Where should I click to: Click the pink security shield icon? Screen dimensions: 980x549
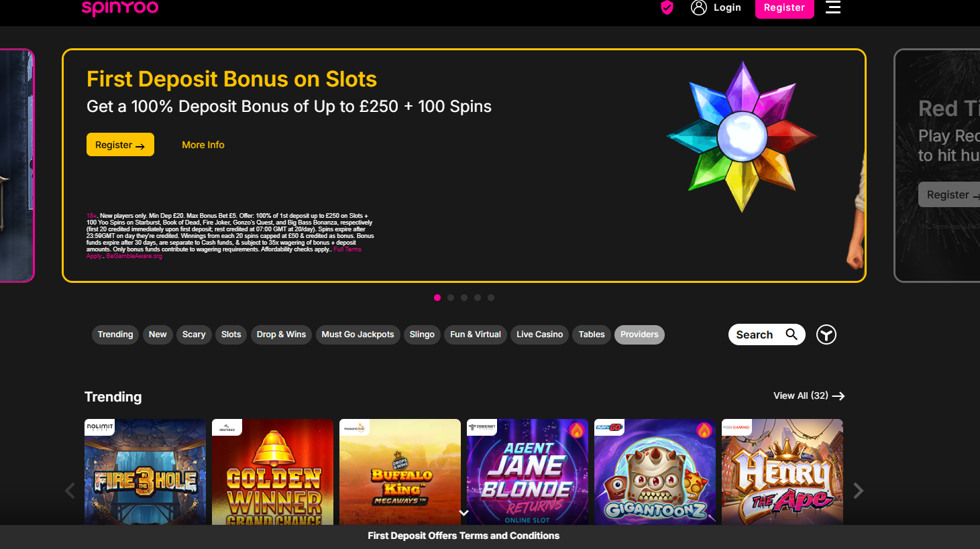tap(667, 7)
